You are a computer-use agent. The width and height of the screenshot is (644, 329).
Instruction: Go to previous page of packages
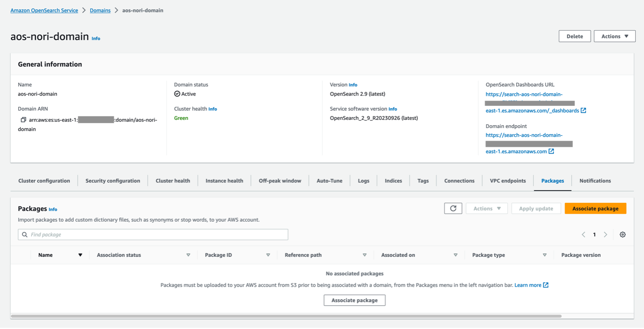(584, 235)
